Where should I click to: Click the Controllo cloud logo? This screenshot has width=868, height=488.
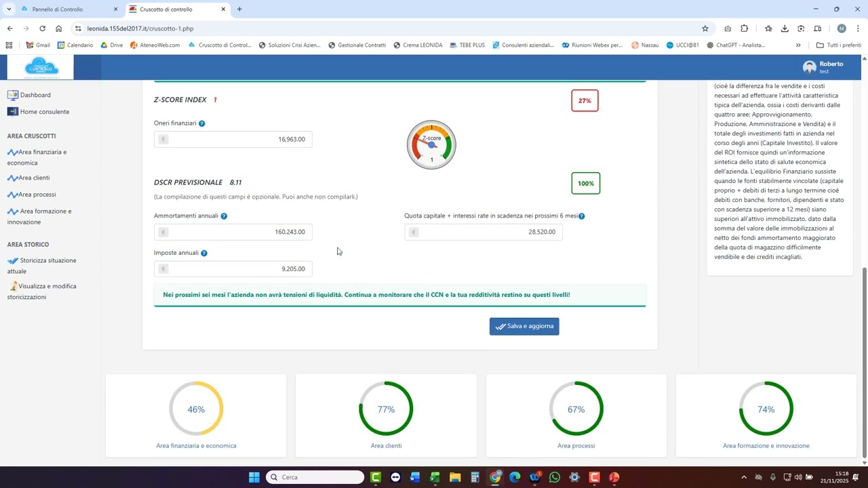(x=41, y=67)
